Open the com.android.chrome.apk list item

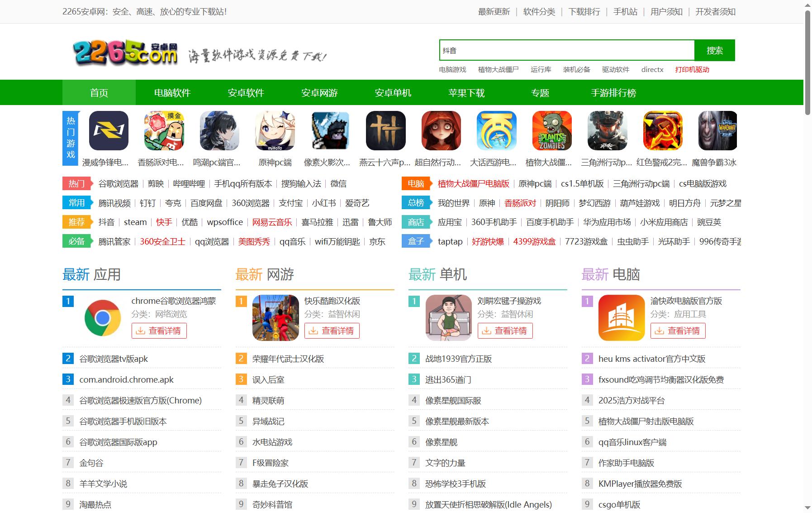126,380
